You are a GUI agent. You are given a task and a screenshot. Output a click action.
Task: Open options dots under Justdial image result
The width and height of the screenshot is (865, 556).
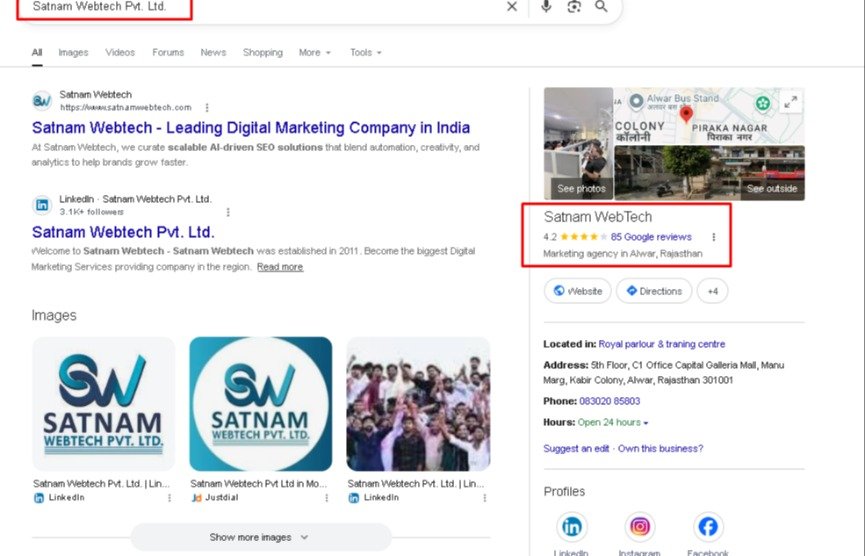[327, 498]
